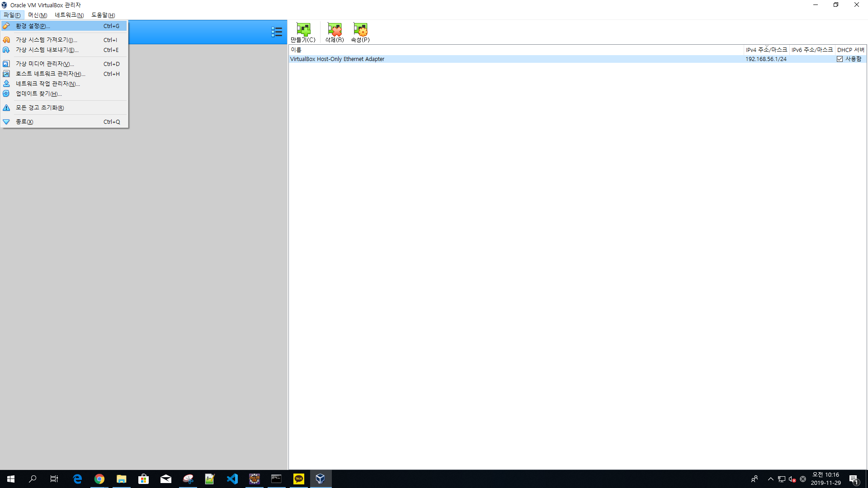Screen dimensions: 868x488
Task: Open the Help (도움말) menu
Action: click(103, 15)
